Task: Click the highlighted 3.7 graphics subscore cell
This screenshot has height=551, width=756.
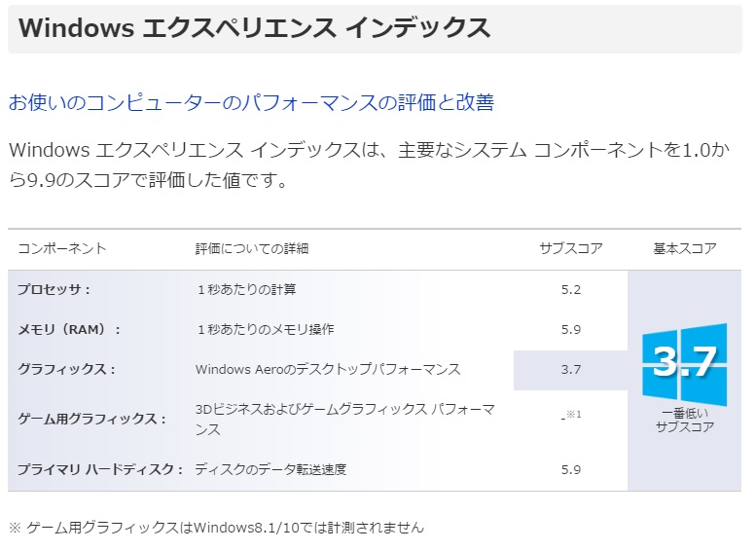Action: (570, 369)
